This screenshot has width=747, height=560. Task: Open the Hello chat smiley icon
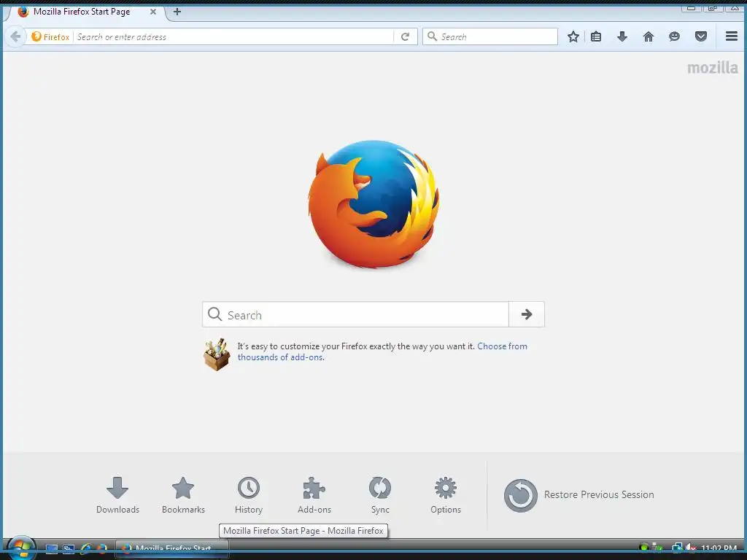[674, 36]
